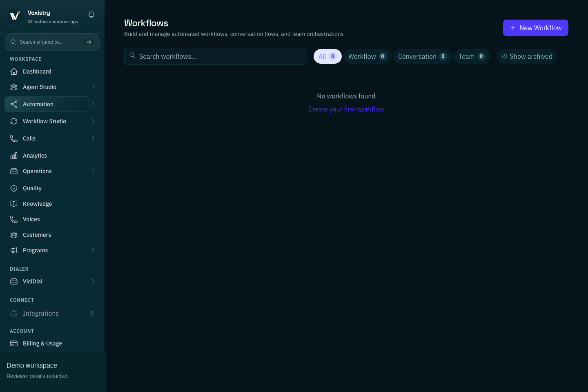
Task: Click the lock icon beside Integrations
Action: point(92,313)
